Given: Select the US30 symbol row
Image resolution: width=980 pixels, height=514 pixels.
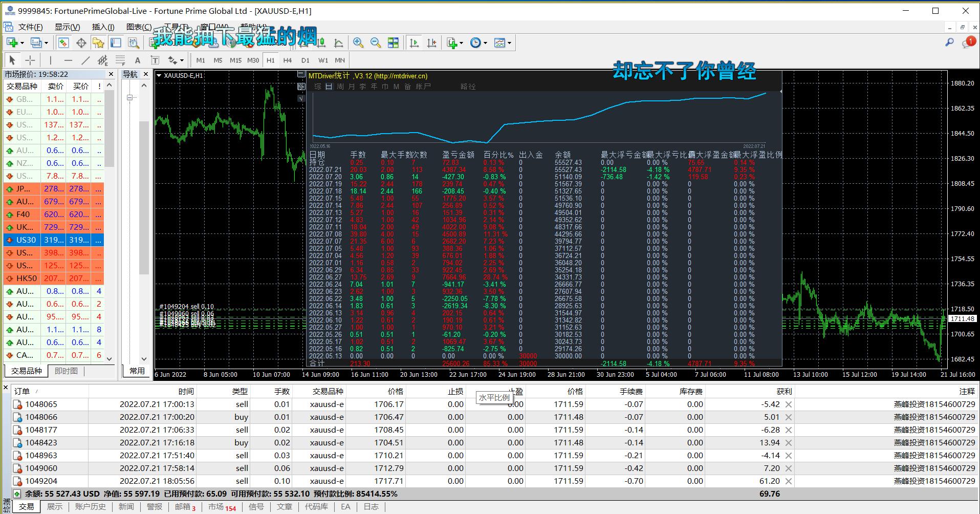Looking at the screenshot, I should (54, 240).
